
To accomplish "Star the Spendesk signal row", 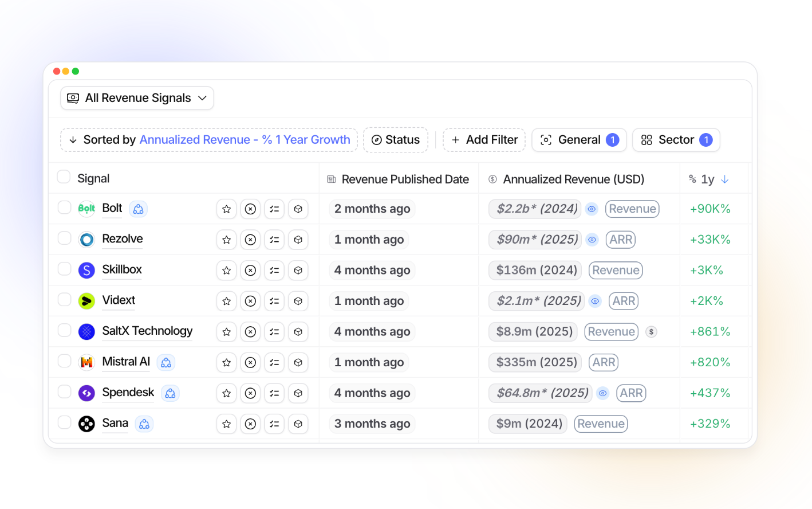I will click(x=227, y=393).
